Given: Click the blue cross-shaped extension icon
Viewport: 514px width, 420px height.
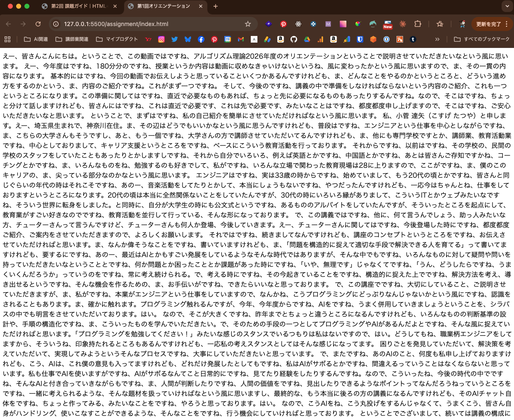Looking at the screenshot, I should 313,24.
